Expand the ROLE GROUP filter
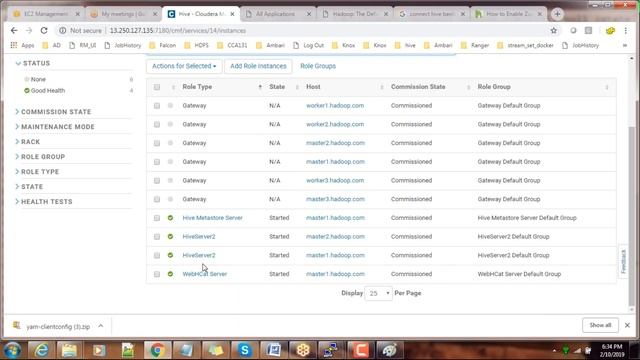640x360 pixels. [40, 157]
